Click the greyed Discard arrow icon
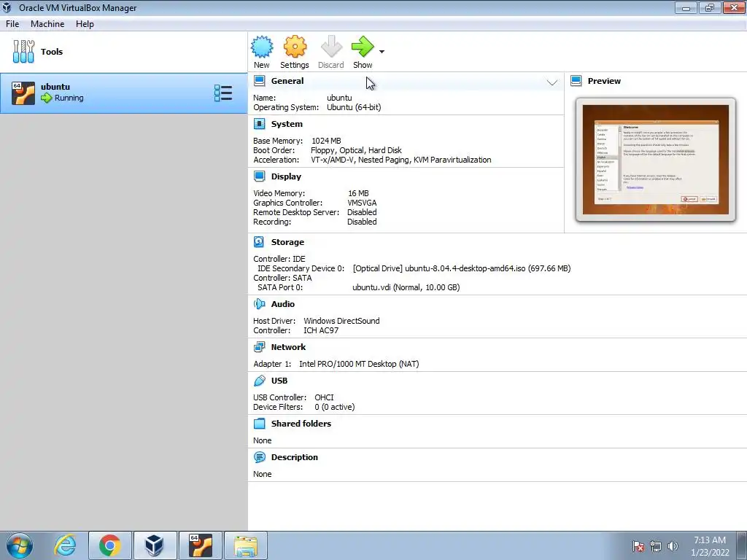The width and height of the screenshot is (747, 560). [x=331, y=47]
